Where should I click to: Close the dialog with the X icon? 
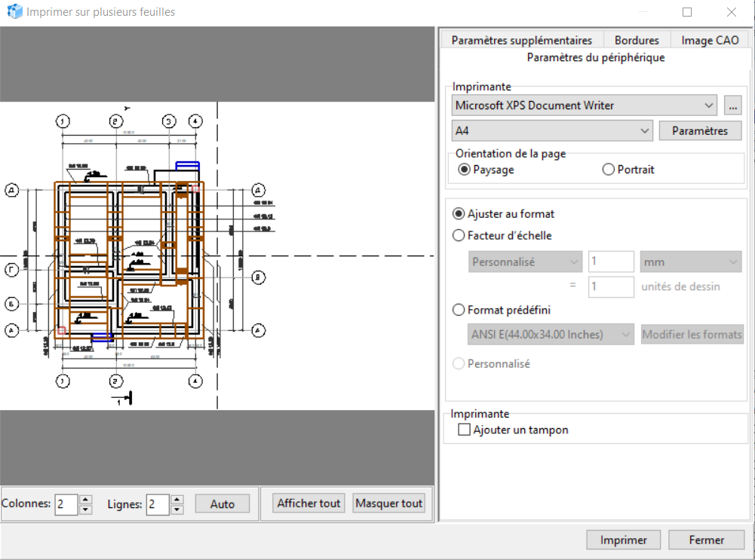click(x=731, y=12)
